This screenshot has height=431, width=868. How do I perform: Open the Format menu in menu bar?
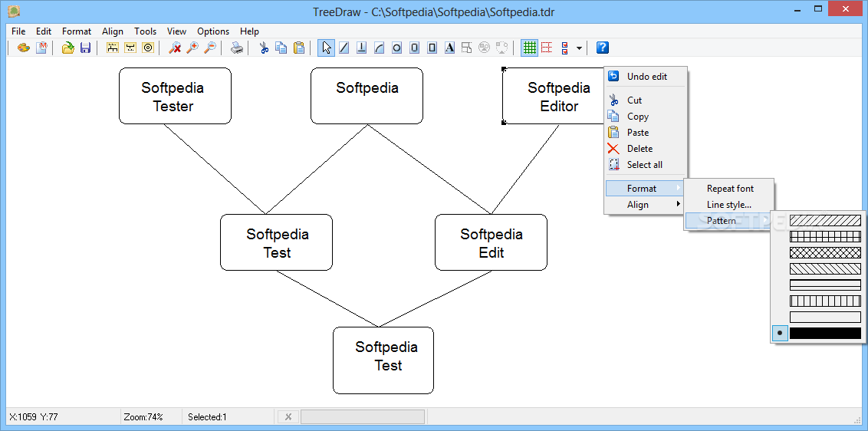(77, 31)
